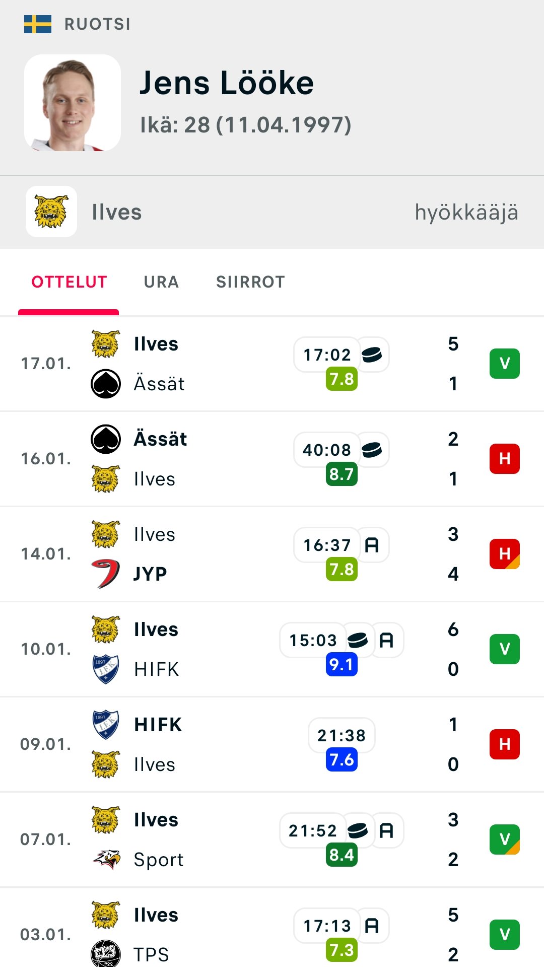Select the OTTELUT tab
The image size is (544, 980).
(x=69, y=282)
